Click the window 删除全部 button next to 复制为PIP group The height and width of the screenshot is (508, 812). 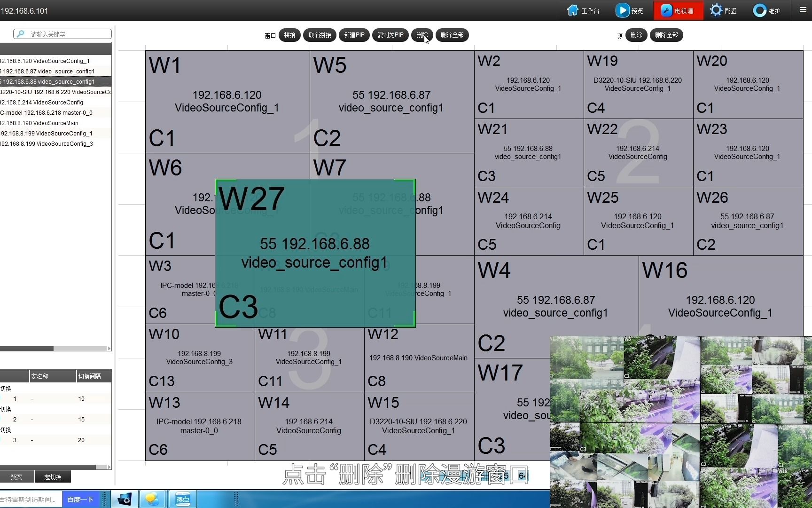coord(452,35)
